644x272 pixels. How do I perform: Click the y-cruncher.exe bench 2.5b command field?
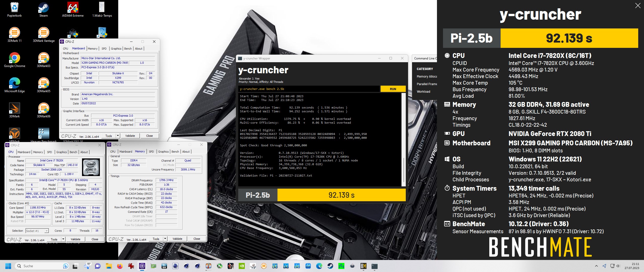click(x=309, y=89)
